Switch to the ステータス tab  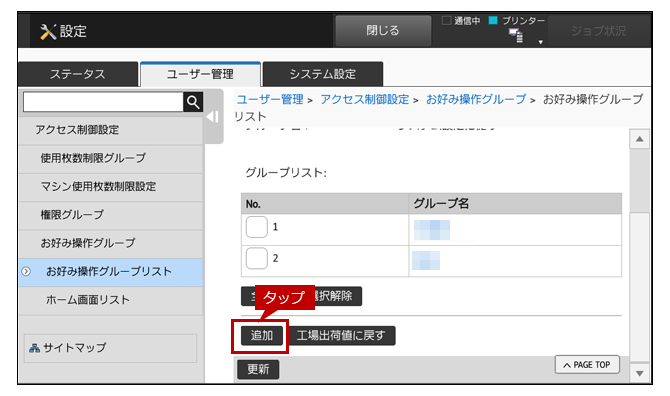pyautogui.click(x=78, y=74)
